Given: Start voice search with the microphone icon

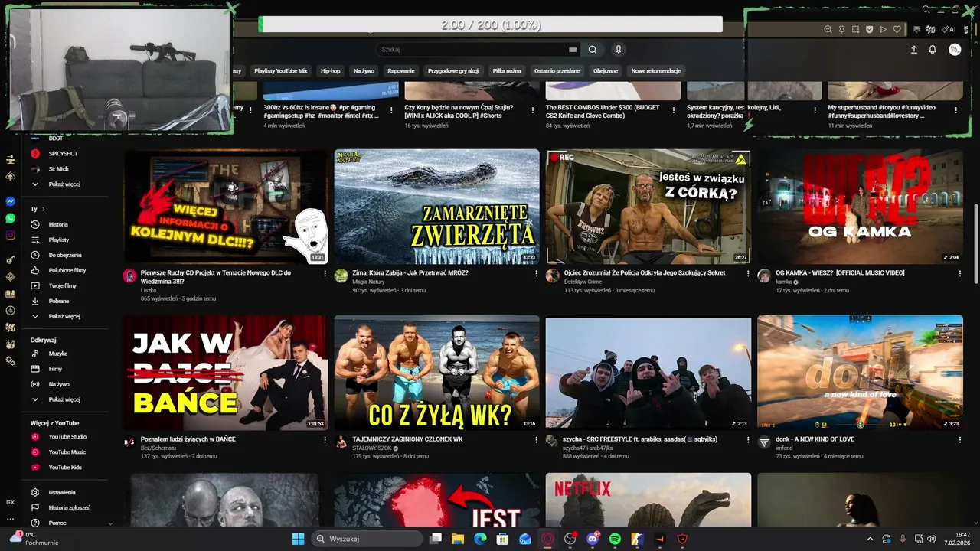Looking at the screenshot, I should tap(619, 50).
